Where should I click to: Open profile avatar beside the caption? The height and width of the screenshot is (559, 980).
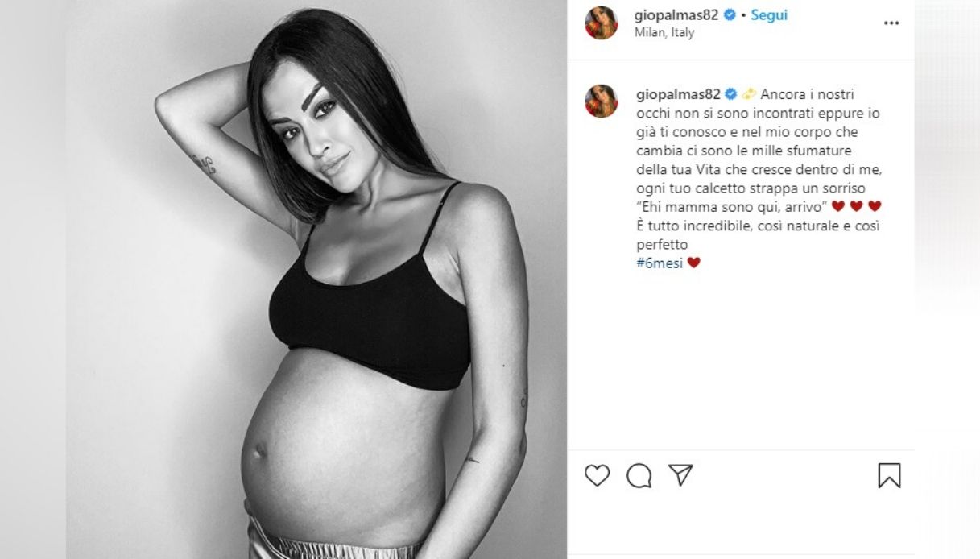coord(601,101)
